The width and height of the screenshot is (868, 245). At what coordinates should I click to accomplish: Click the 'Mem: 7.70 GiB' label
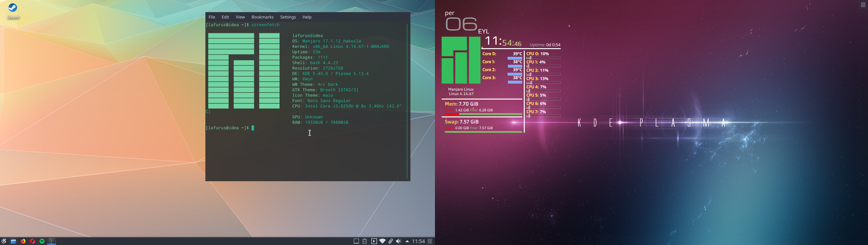tap(462, 104)
